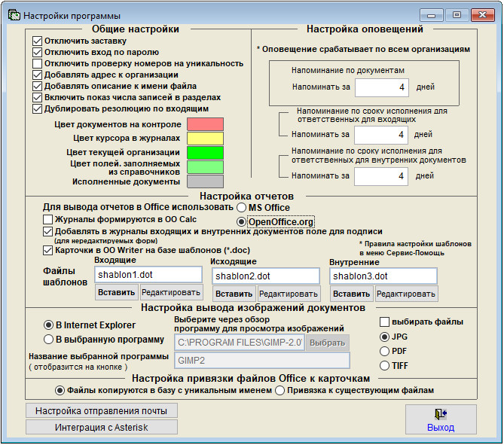504x445 pixels.
Task: Open Настройка отправления почты
Action: 101,411
